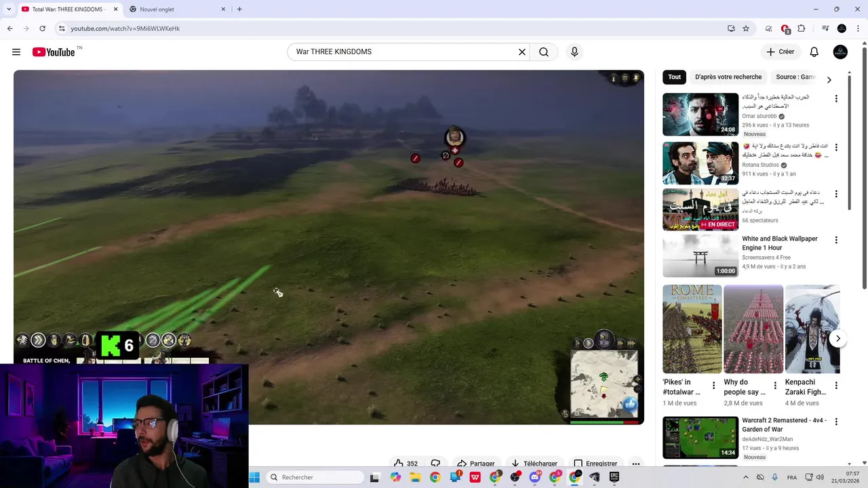The height and width of the screenshot is (488, 868).
Task: Open the Windows Start menu
Action: [x=254, y=477]
